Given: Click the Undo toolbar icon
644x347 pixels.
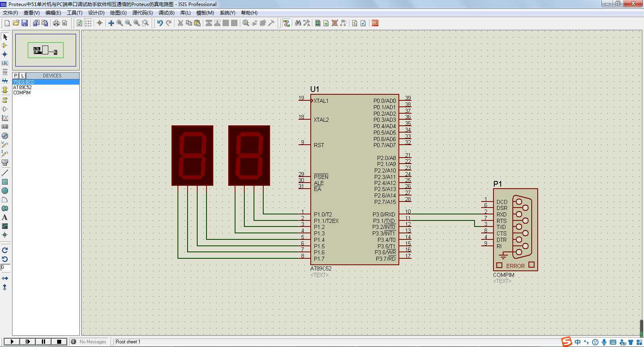Looking at the screenshot, I should pos(160,23).
